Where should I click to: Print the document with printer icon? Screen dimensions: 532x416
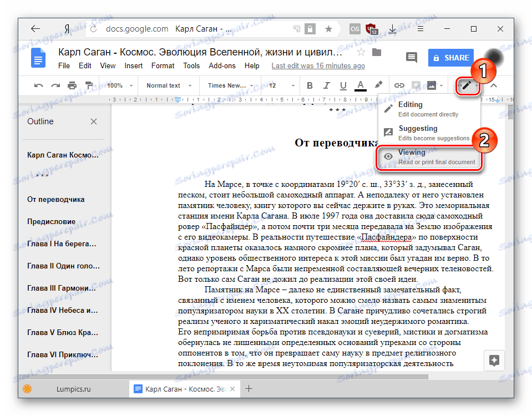(x=72, y=85)
